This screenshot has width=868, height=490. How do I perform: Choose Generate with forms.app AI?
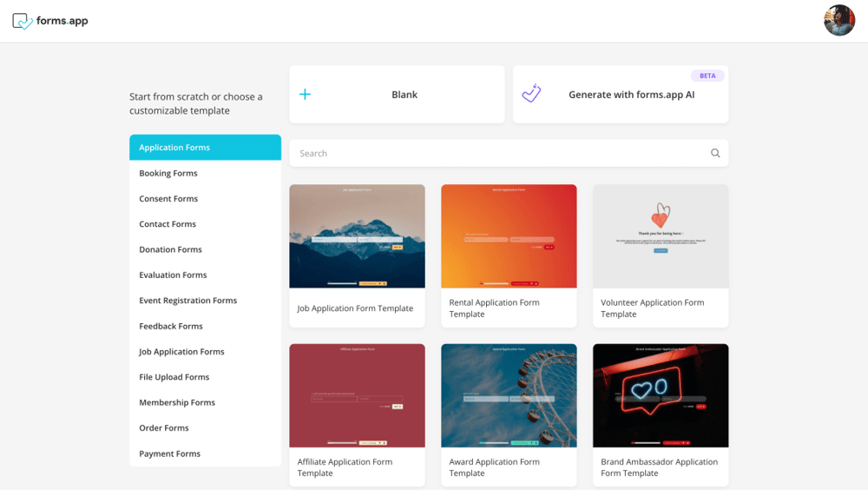630,95
